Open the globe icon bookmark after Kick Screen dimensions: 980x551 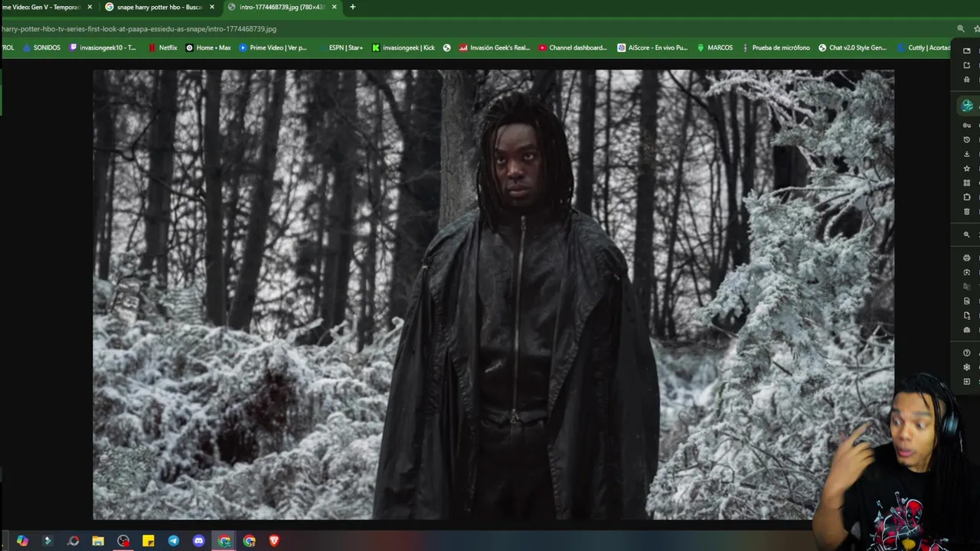click(x=447, y=47)
